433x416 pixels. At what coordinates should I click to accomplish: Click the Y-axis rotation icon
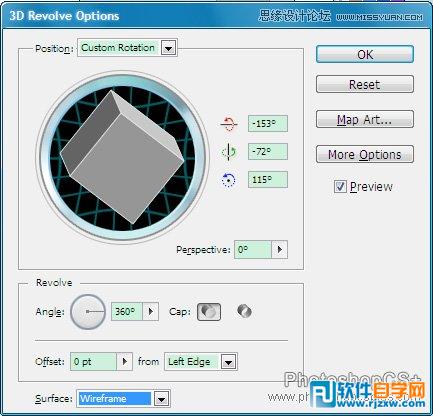(x=229, y=152)
